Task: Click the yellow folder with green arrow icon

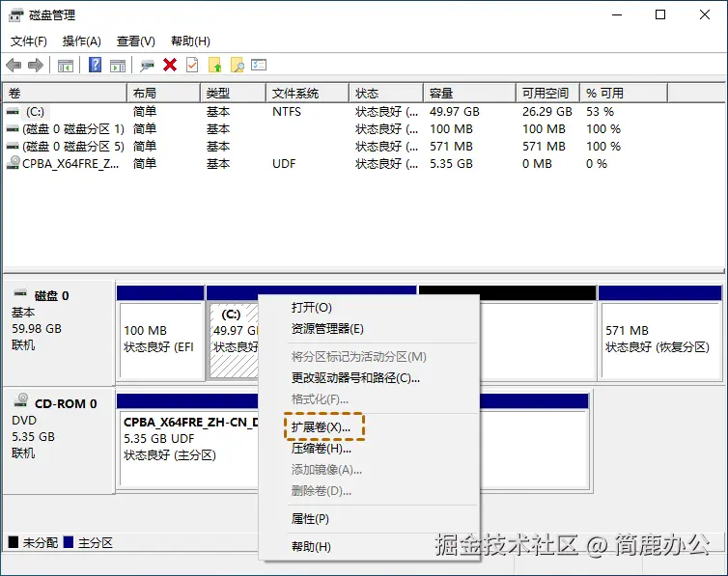Action: point(215,65)
